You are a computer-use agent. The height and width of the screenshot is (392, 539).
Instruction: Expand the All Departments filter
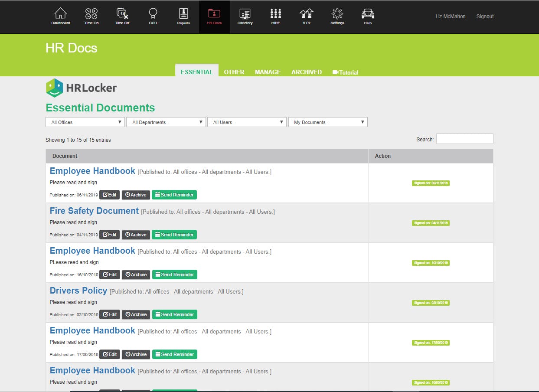166,122
